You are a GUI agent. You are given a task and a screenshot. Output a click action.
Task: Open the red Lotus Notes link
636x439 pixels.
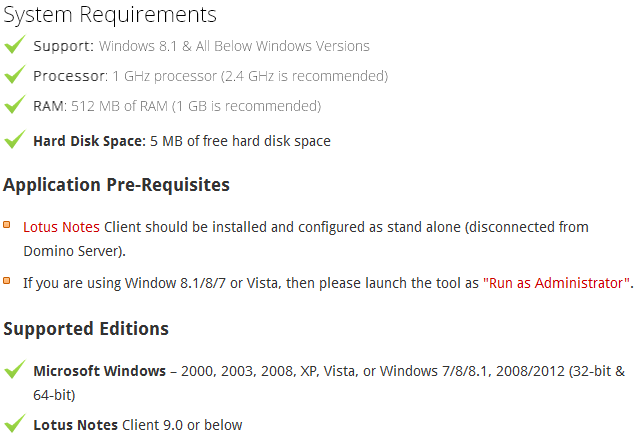pyautogui.click(x=61, y=227)
